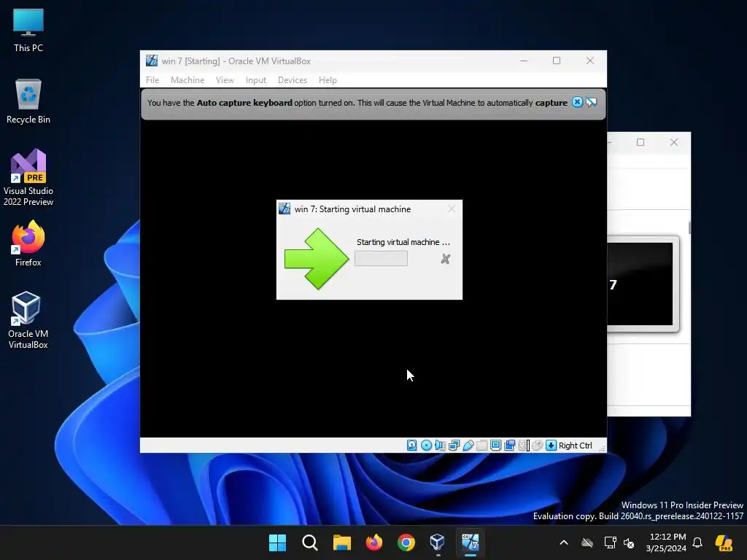This screenshot has height=560, width=747.
Task: Click the recording status indicator icon
Action: click(x=509, y=446)
